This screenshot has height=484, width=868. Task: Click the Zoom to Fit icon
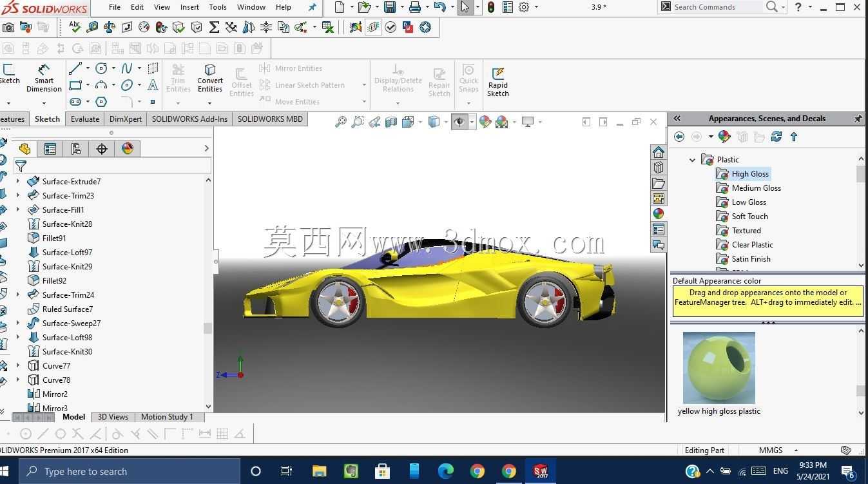[x=341, y=122]
